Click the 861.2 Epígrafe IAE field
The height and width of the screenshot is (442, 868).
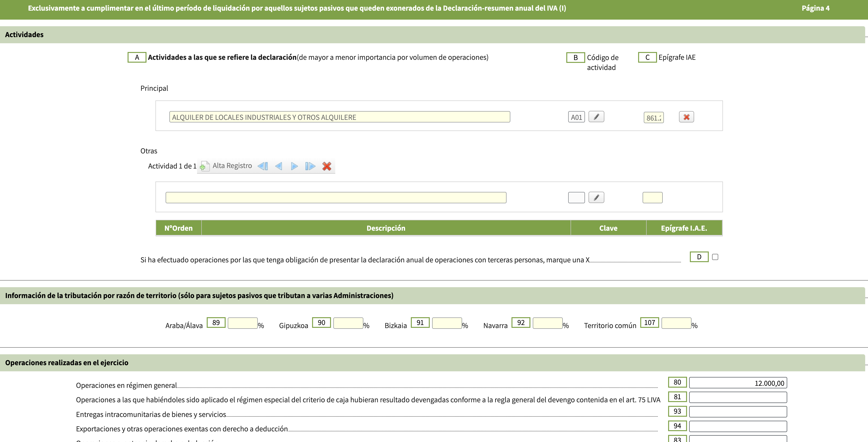point(654,117)
